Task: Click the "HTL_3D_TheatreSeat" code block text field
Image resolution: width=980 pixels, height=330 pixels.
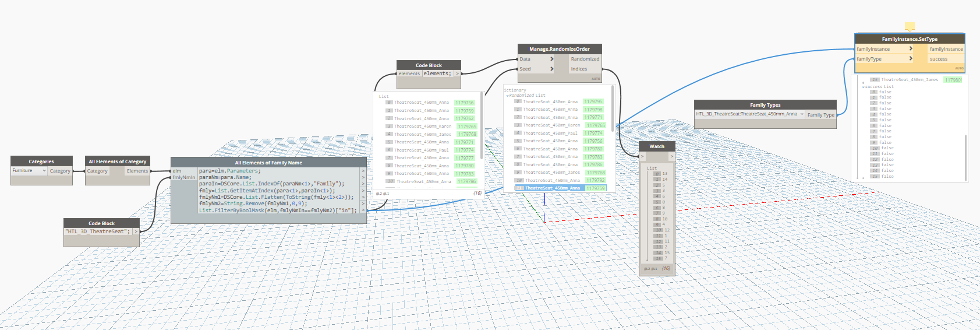Action: point(98,231)
